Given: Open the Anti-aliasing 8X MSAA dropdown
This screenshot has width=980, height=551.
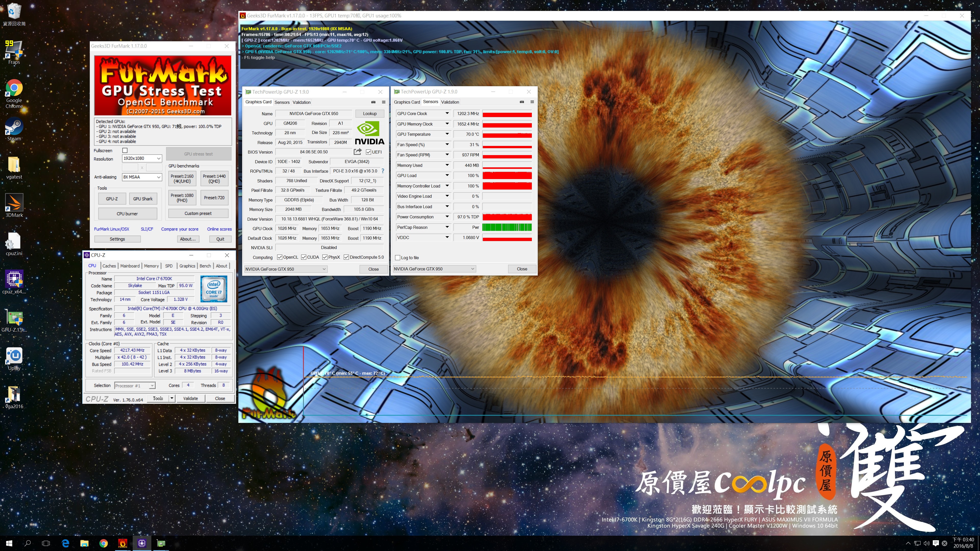Looking at the screenshot, I should click(142, 177).
